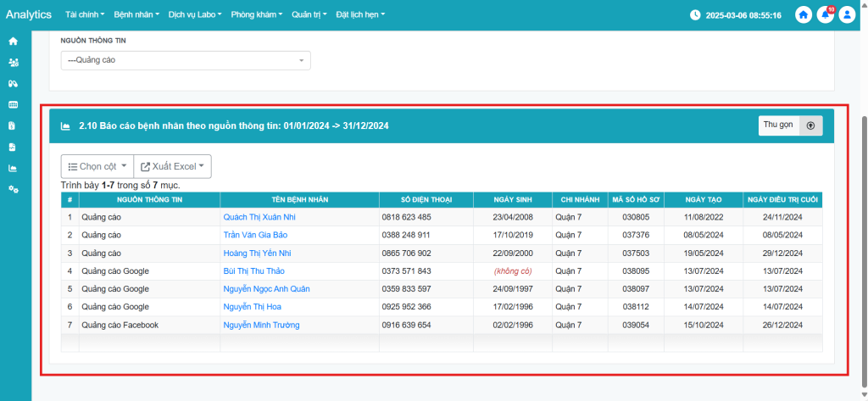
Task: Open the patient management sidebar icon
Action: (x=13, y=62)
